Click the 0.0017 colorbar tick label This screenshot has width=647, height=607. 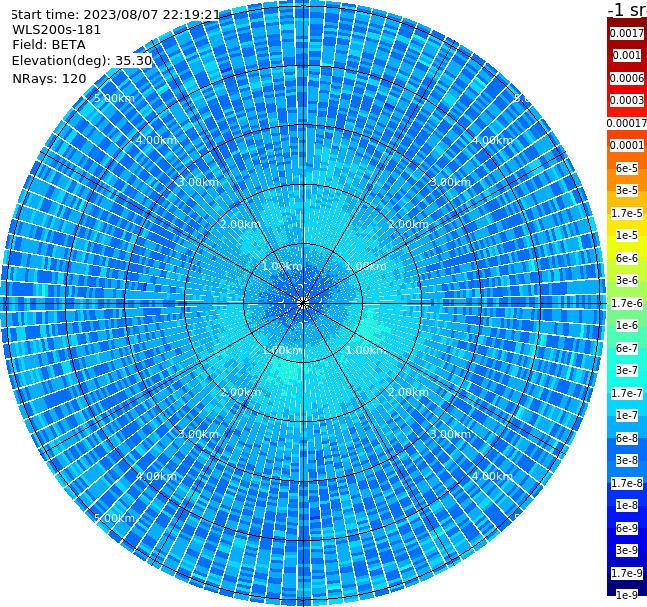tap(627, 33)
